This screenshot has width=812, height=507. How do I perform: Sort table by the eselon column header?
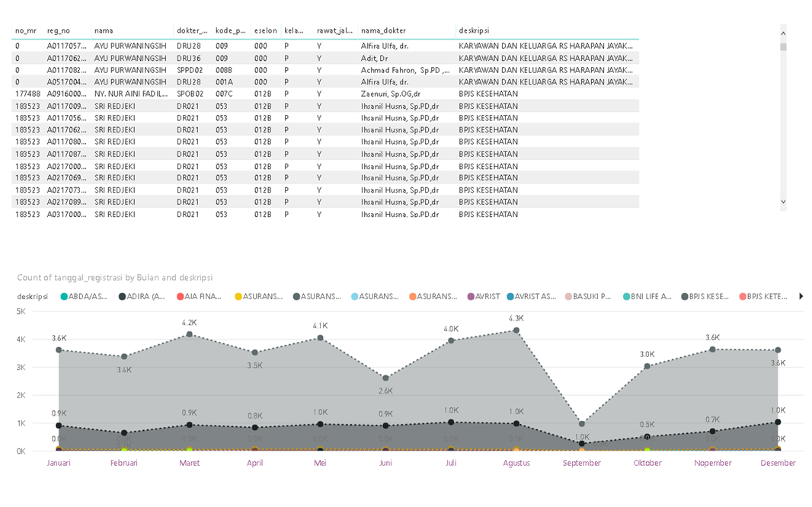[265, 30]
